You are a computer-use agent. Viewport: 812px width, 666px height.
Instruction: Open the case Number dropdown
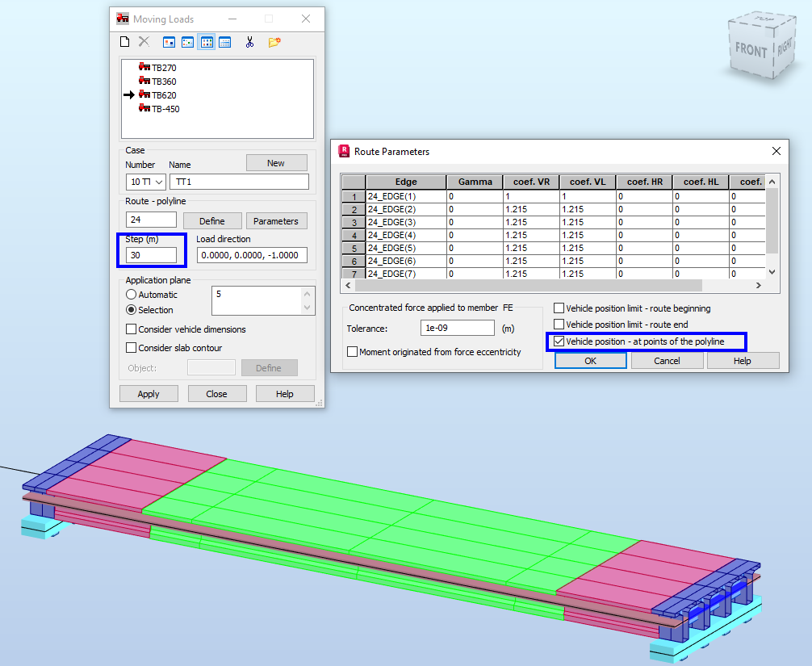click(x=157, y=181)
